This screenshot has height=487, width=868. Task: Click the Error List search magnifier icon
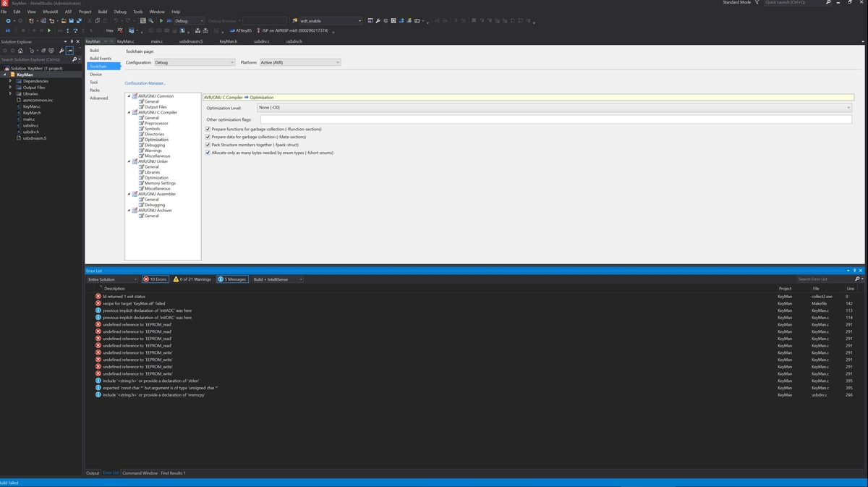click(857, 279)
